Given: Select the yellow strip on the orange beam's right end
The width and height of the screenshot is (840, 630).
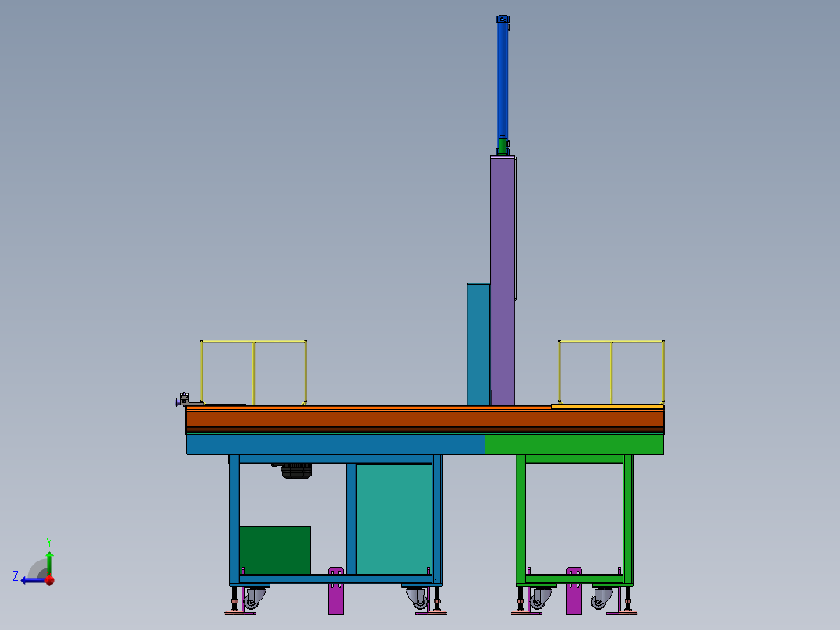Looking at the screenshot, I should 608,407.
